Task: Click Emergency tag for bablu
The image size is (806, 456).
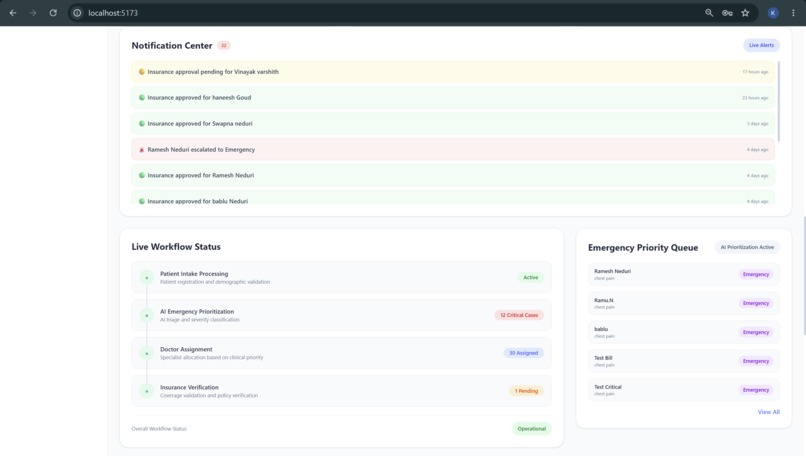Action: point(756,333)
